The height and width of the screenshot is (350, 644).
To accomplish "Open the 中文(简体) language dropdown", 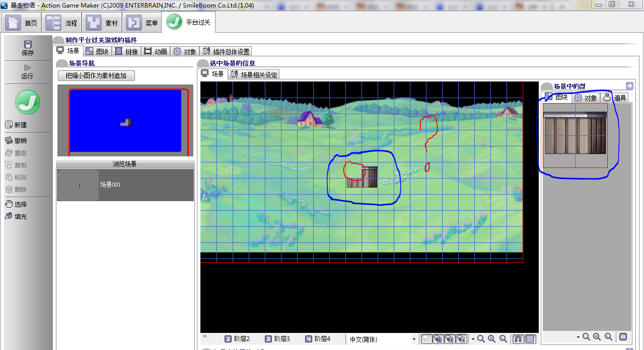I will tap(383, 339).
